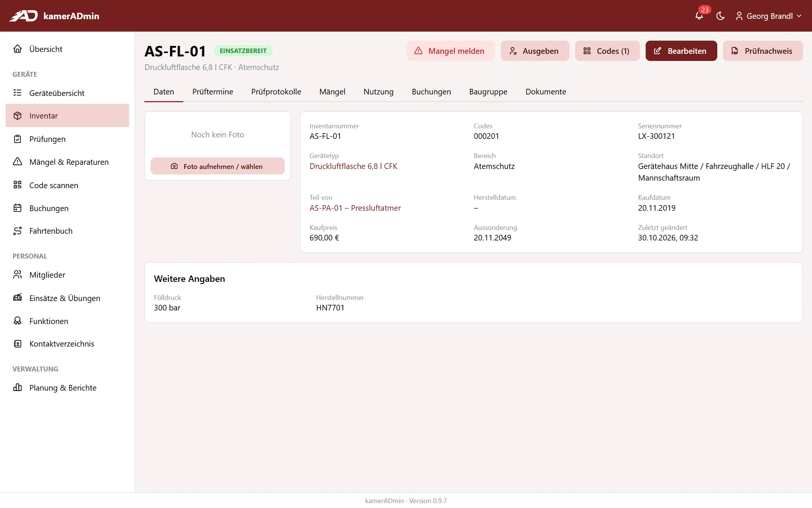
Task: Select the Baugruppe tab
Action: coord(488,92)
